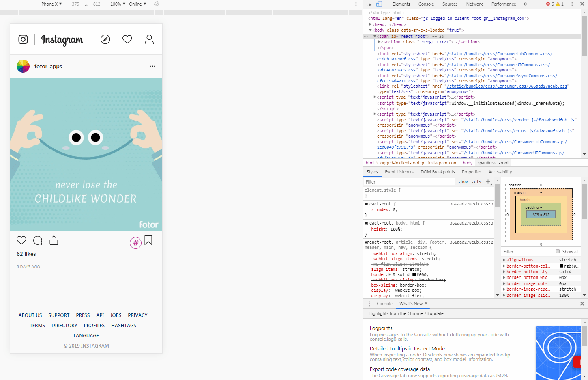Expand the head element node

click(370, 24)
